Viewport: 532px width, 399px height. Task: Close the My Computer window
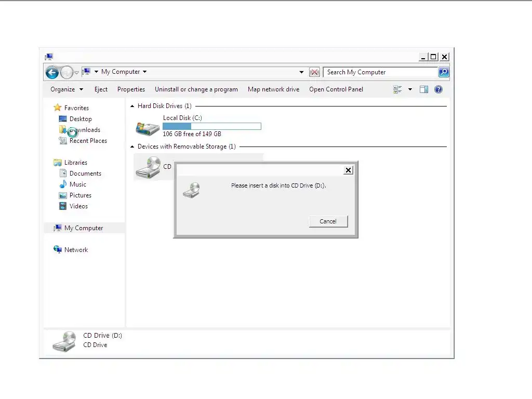tap(445, 57)
